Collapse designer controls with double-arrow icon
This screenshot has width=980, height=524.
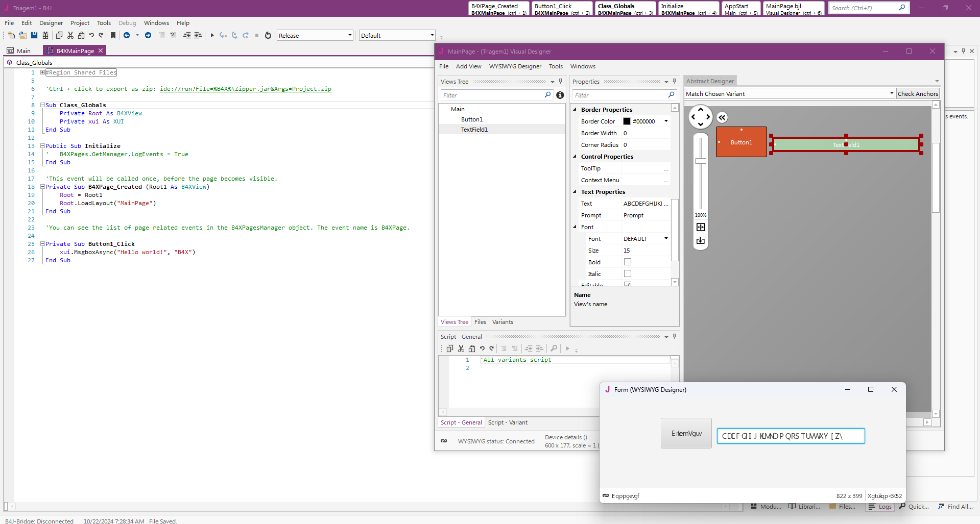pyautogui.click(x=722, y=118)
